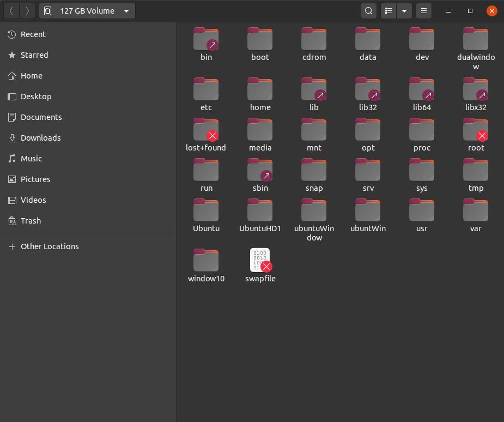Open the hamburger main menu
504x422 pixels.
pyautogui.click(x=424, y=11)
